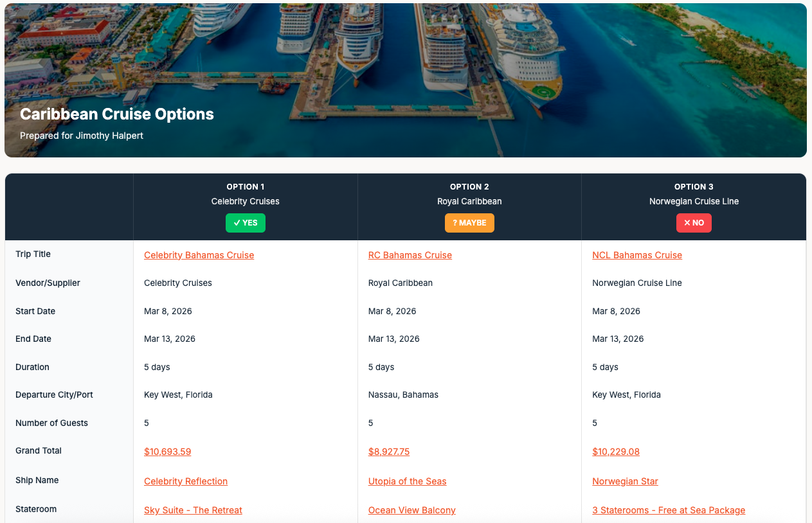The height and width of the screenshot is (523, 812).
Task: View the Ocean View Balcony stateroom
Action: 411,510
